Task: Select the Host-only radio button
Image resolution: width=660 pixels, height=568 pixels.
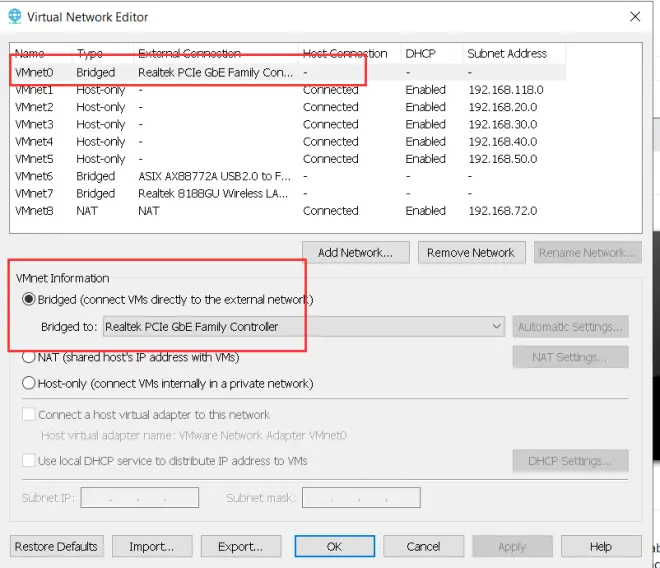Action: (29, 383)
